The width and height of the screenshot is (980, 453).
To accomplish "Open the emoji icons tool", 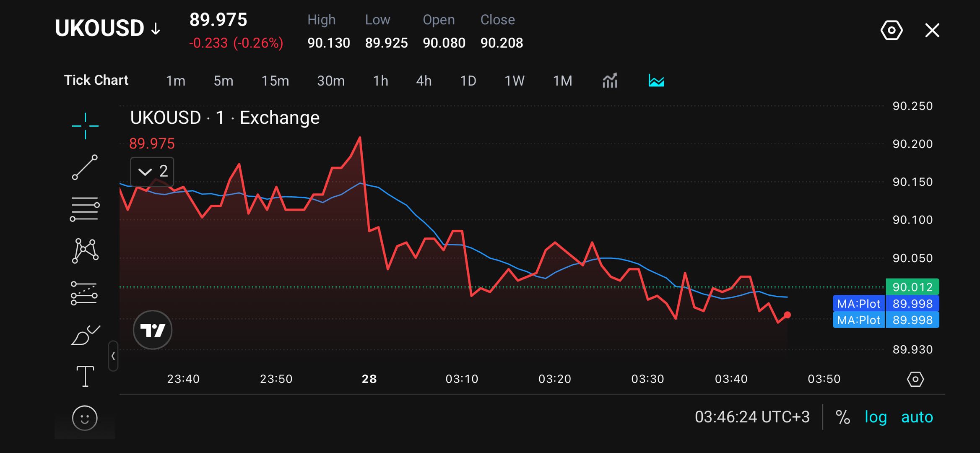I will 85,418.
